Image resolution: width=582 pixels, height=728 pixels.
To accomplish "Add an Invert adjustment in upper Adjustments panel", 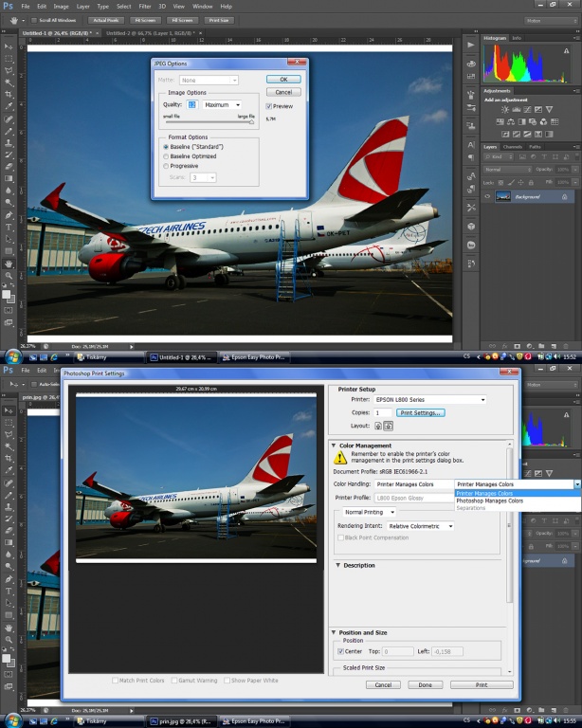I will [505, 135].
